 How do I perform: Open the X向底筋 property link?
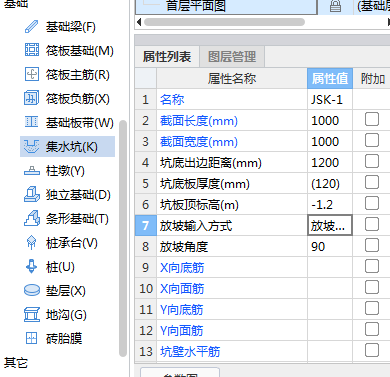(182, 268)
